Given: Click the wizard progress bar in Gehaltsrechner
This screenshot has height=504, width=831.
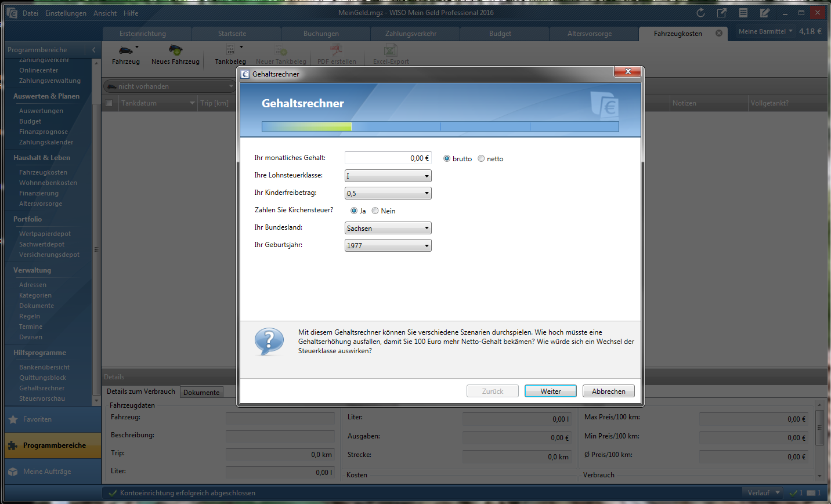Looking at the screenshot, I should click(x=440, y=126).
